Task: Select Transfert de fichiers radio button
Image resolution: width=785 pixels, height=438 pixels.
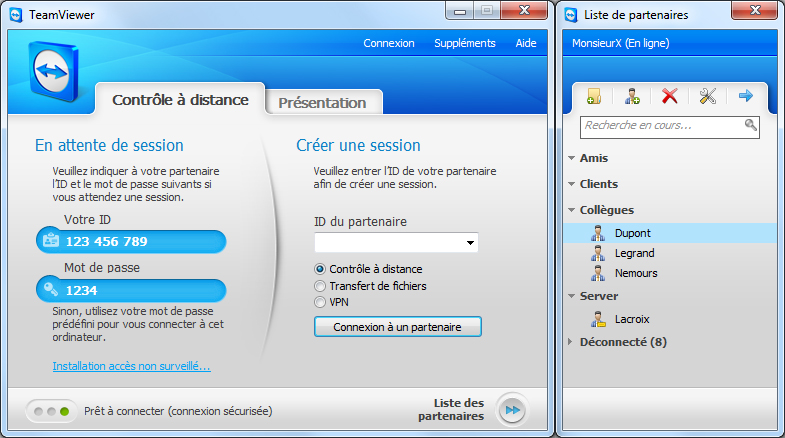Action: tap(319, 286)
